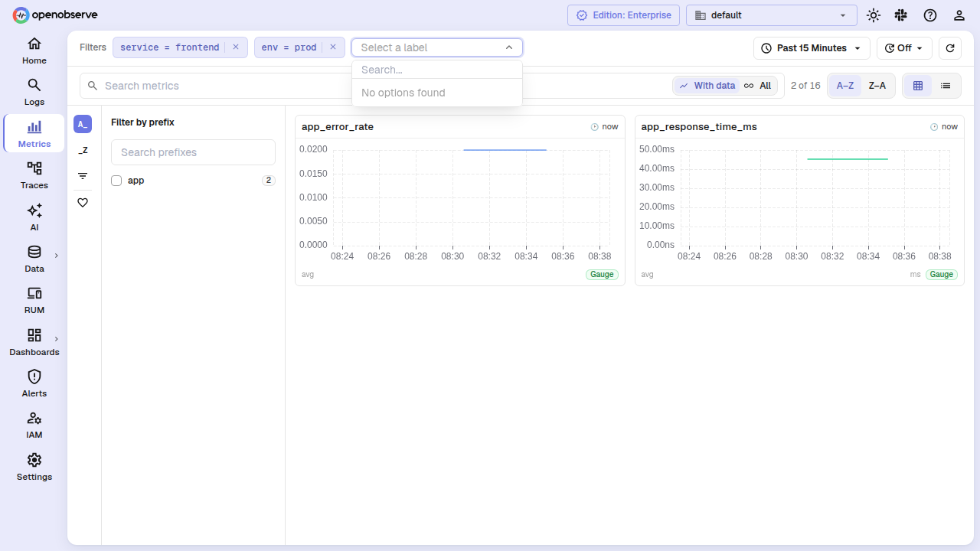Open the app_error_rate chart card

click(460, 201)
